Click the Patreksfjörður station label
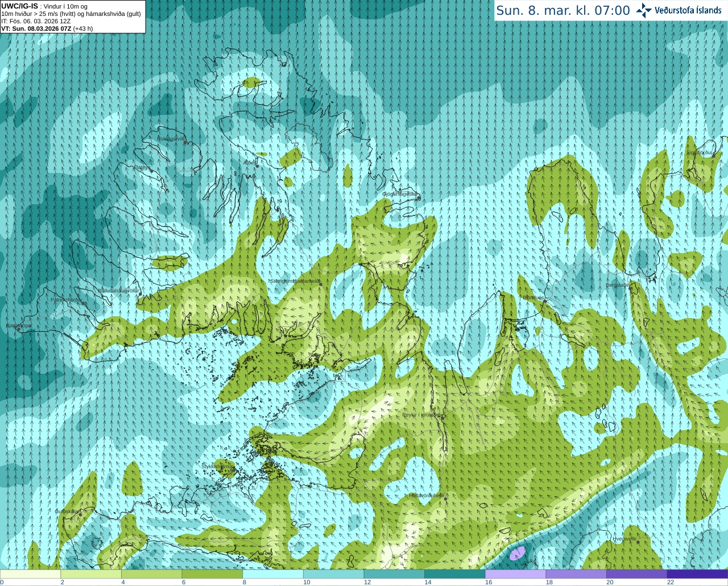728x586 pixels. pos(67,299)
